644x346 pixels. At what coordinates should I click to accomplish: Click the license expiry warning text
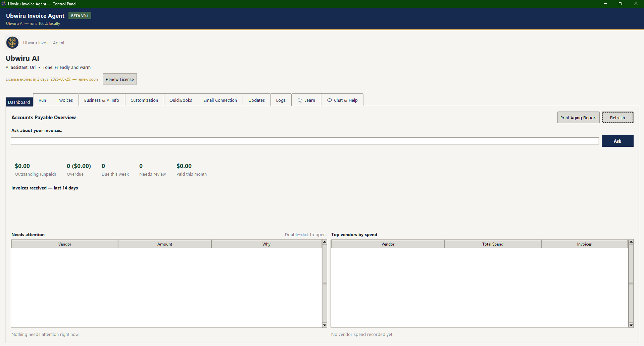[52, 79]
